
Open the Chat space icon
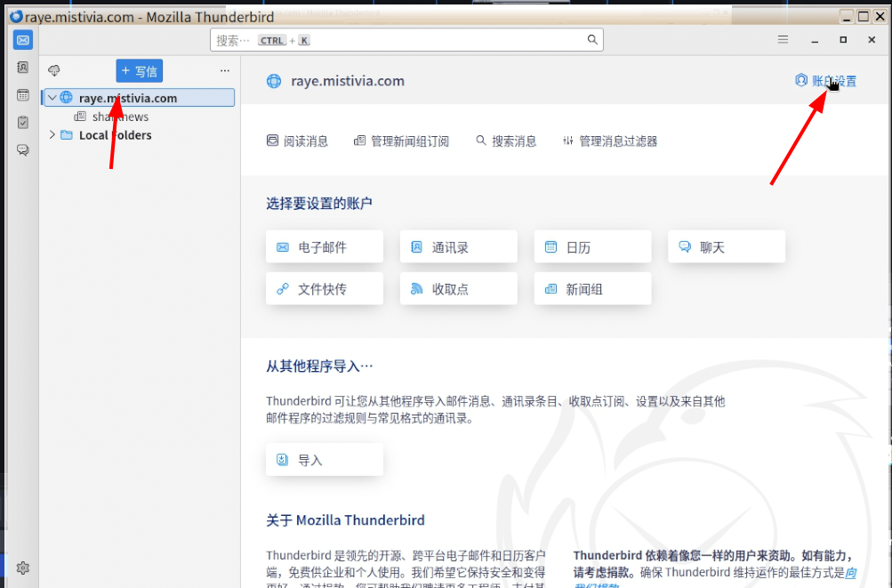click(x=23, y=149)
